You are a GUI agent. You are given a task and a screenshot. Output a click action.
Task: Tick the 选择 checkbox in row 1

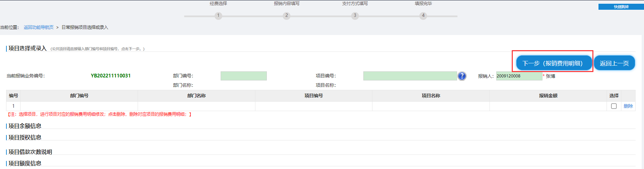pos(614,106)
